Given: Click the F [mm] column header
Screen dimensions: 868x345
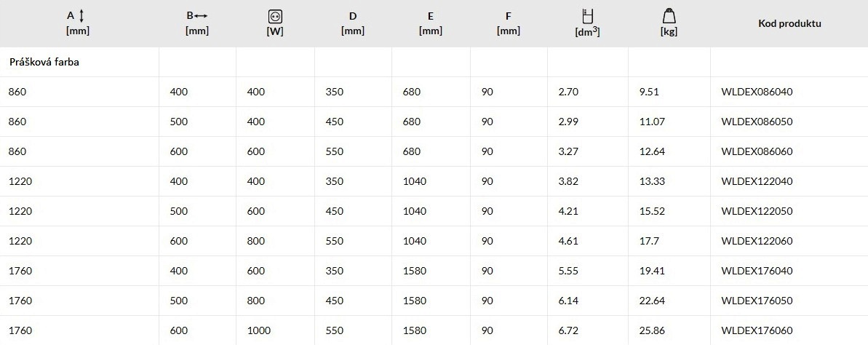Looking at the screenshot, I should point(508,23).
